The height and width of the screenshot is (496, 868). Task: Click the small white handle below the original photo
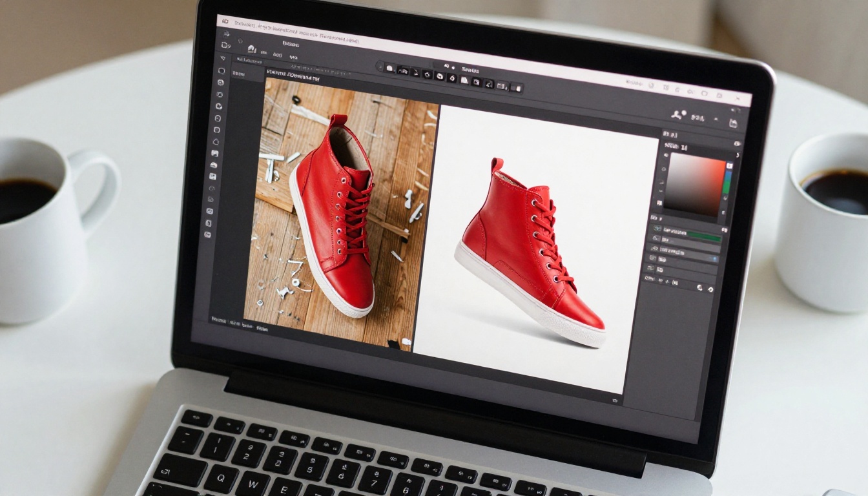406,341
